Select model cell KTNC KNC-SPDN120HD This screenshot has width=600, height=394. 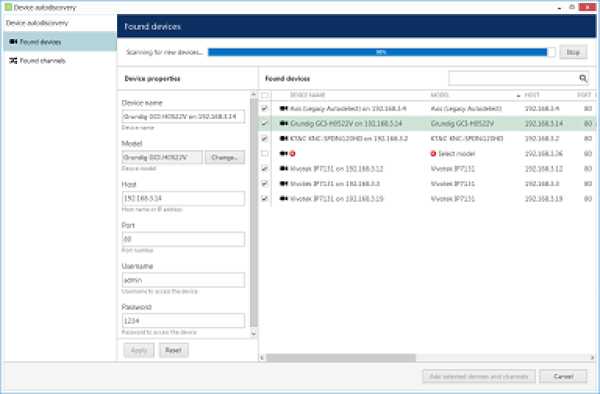tap(467, 138)
